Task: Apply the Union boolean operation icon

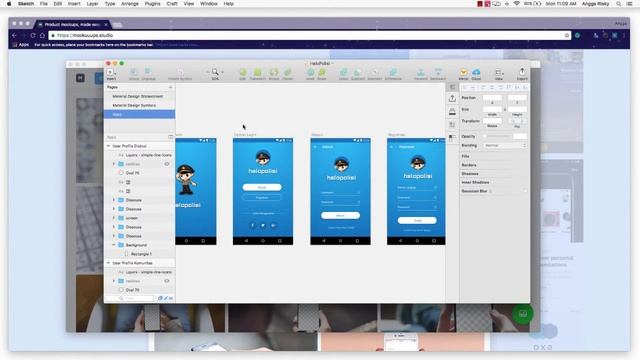Action: pos(344,73)
